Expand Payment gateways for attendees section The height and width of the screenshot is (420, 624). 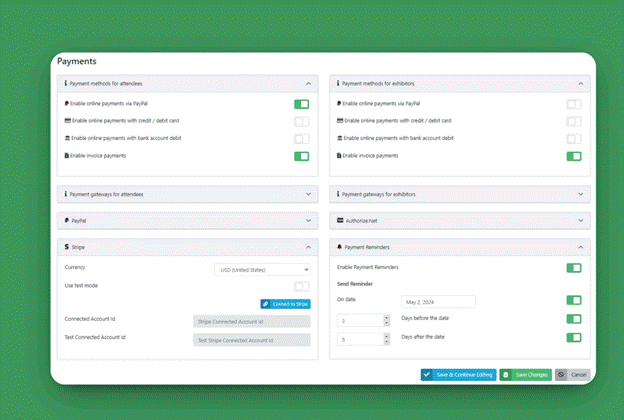[x=308, y=194]
